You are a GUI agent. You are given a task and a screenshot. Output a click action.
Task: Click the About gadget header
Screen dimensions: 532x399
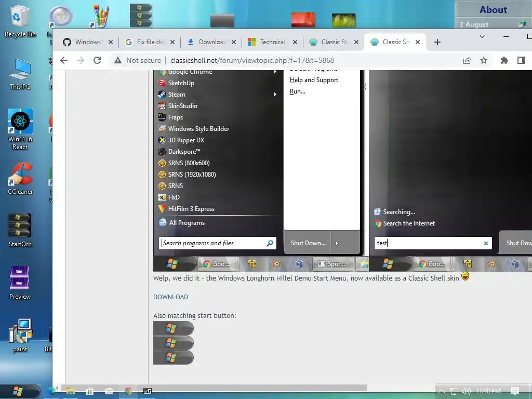point(493,9)
